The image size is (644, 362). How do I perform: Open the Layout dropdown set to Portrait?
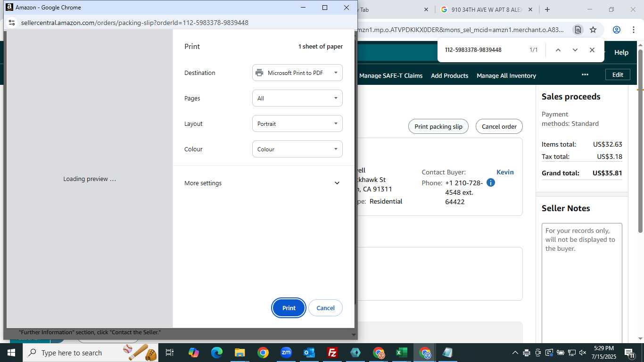coord(297,123)
